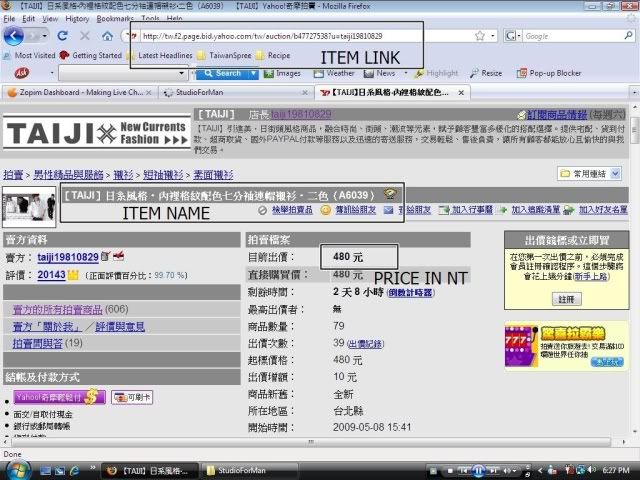
Task: Click the 出價記錄 bid history link
Action: [365, 344]
